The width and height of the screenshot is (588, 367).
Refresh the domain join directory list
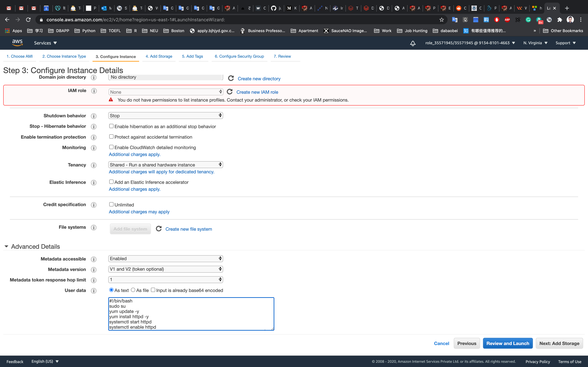pyautogui.click(x=231, y=78)
